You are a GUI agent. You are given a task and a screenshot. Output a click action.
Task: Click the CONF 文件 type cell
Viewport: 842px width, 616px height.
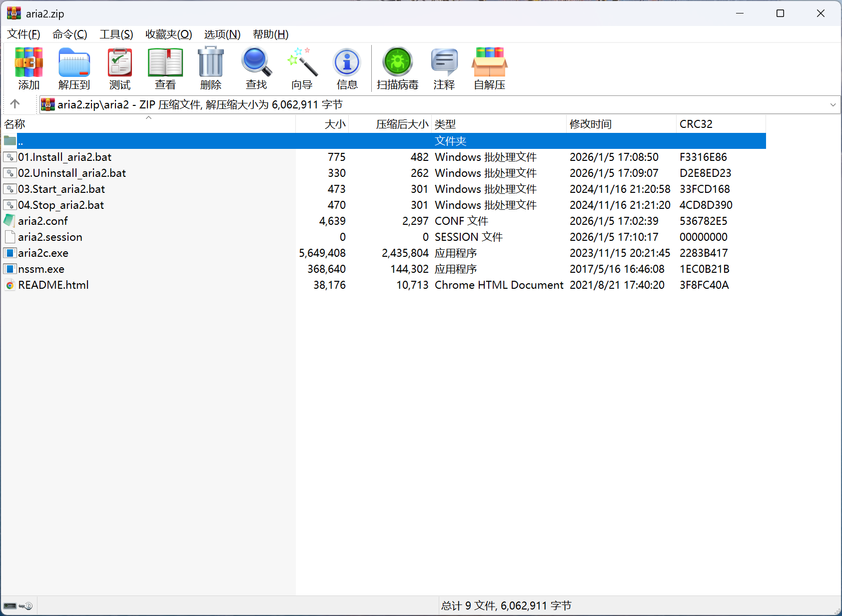pos(461,221)
